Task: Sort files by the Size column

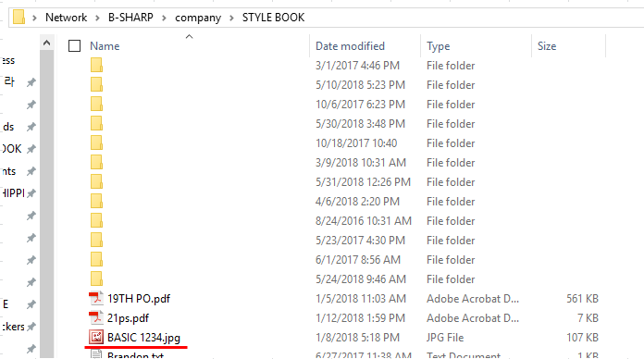Action: [547, 46]
